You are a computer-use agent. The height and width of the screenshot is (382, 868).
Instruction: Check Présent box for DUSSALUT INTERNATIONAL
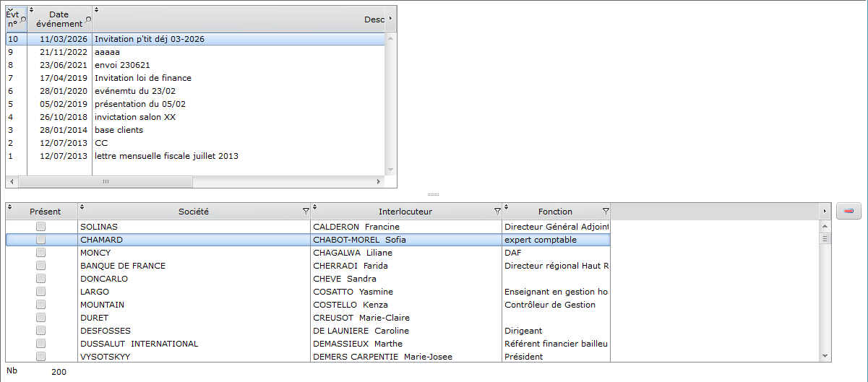click(x=41, y=344)
